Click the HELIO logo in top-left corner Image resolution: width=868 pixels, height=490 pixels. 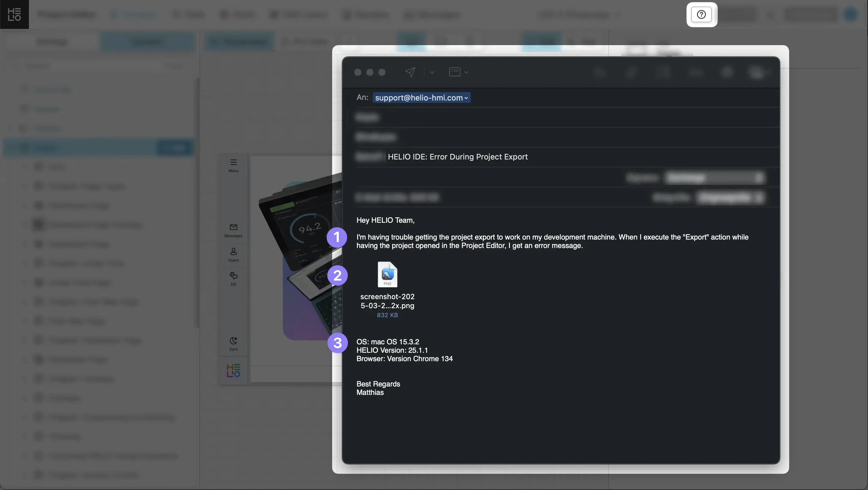[x=14, y=14]
